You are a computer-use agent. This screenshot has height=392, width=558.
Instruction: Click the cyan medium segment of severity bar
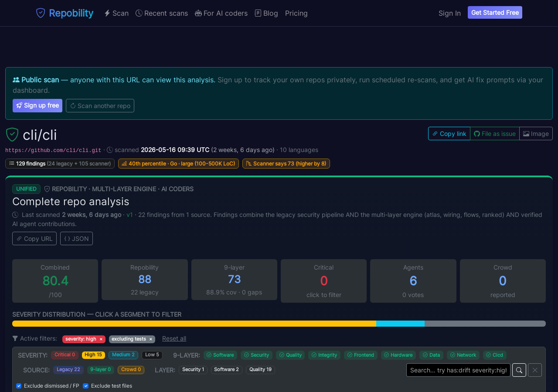coord(400,324)
